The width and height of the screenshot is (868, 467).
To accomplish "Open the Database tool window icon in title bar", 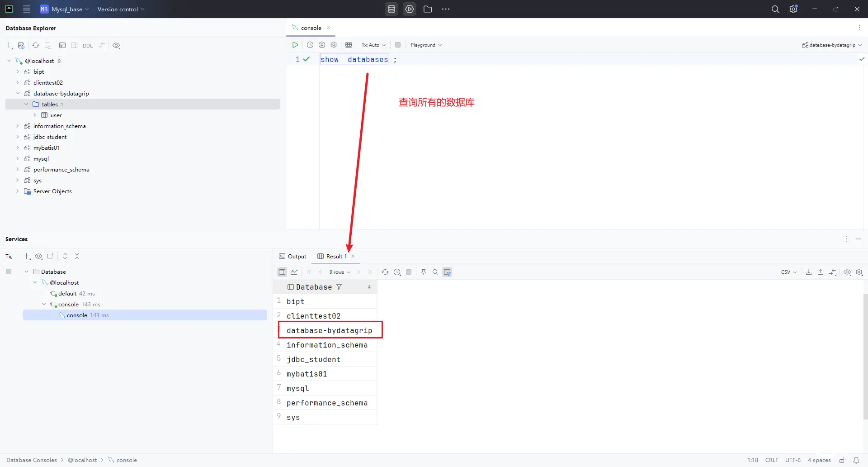I will tap(392, 9).
